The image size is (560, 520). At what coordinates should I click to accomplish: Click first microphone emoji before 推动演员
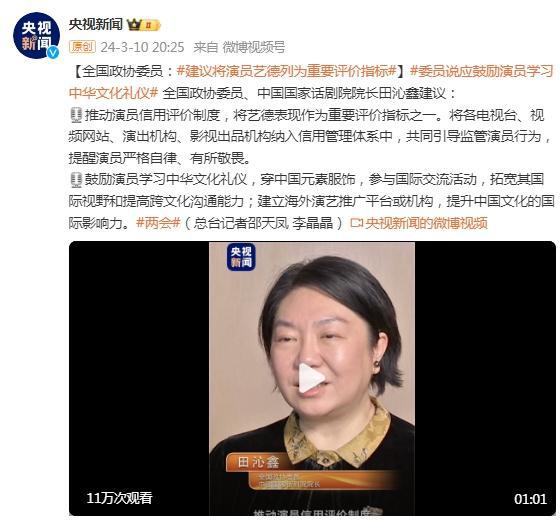[x=75, y=115]
